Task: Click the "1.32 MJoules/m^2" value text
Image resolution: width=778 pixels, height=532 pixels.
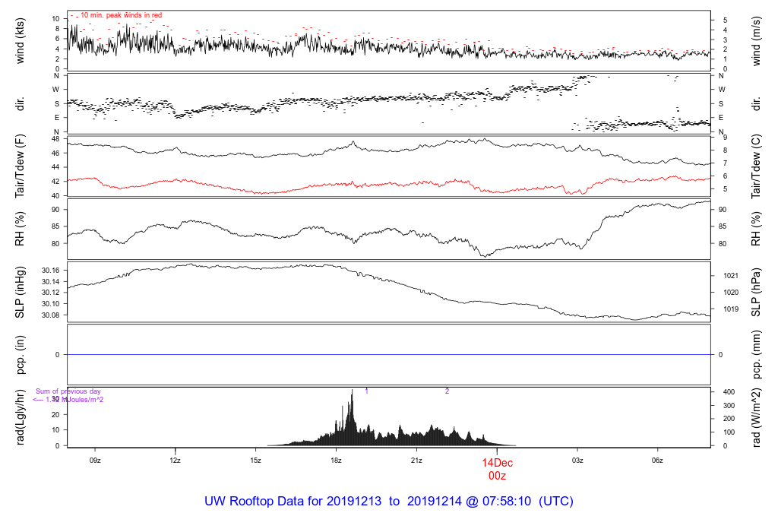Action: (74, 400)
